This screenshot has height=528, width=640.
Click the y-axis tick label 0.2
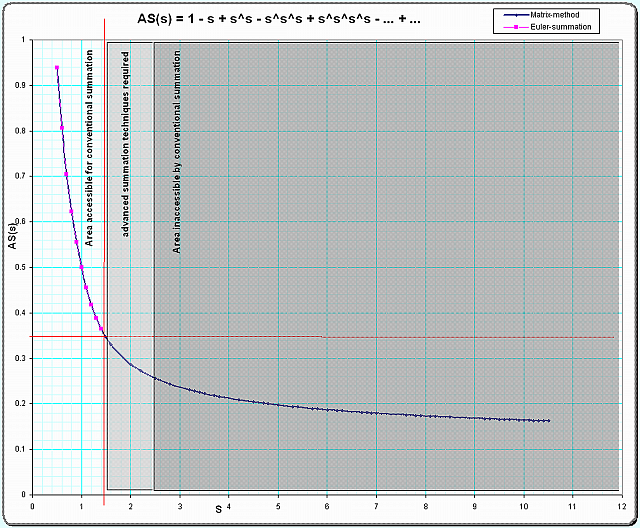pyautogui.click(x=21, y=404)
